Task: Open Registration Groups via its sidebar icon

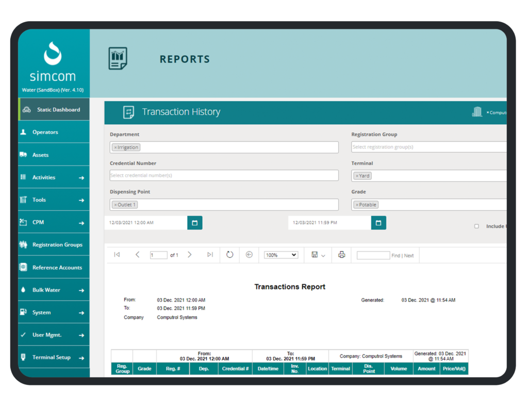Action: [25, 244]
